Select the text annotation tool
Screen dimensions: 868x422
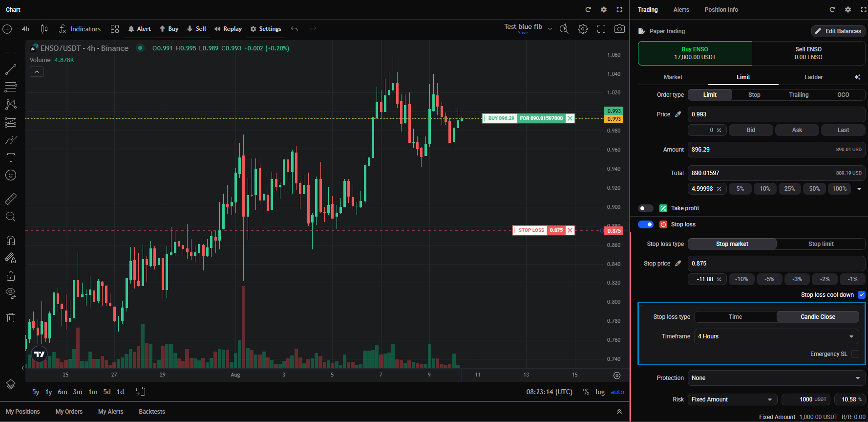pyautogui.click(x=11, y=157)
